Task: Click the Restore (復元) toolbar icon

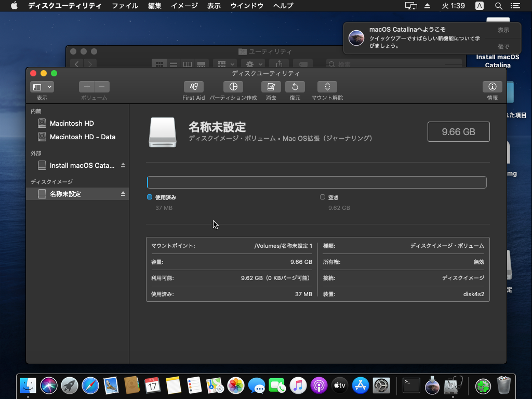Action: coord(295,87)
